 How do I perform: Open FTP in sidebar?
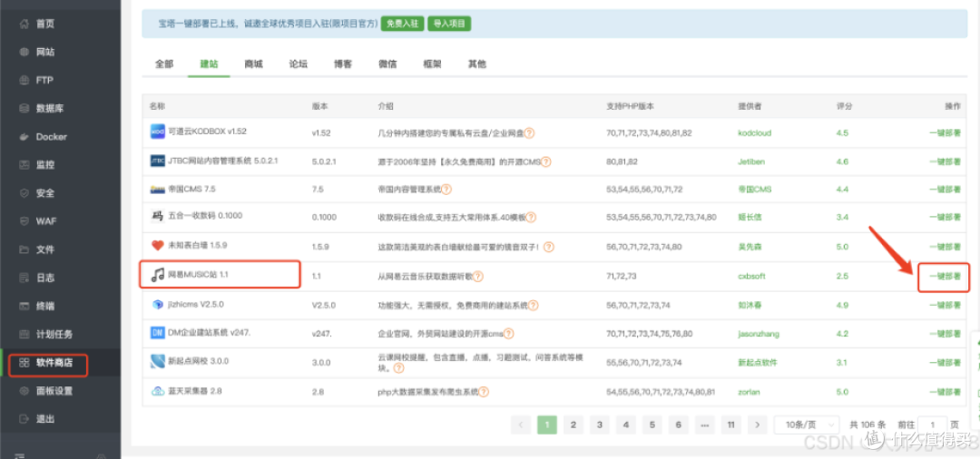tap(45, 81)
